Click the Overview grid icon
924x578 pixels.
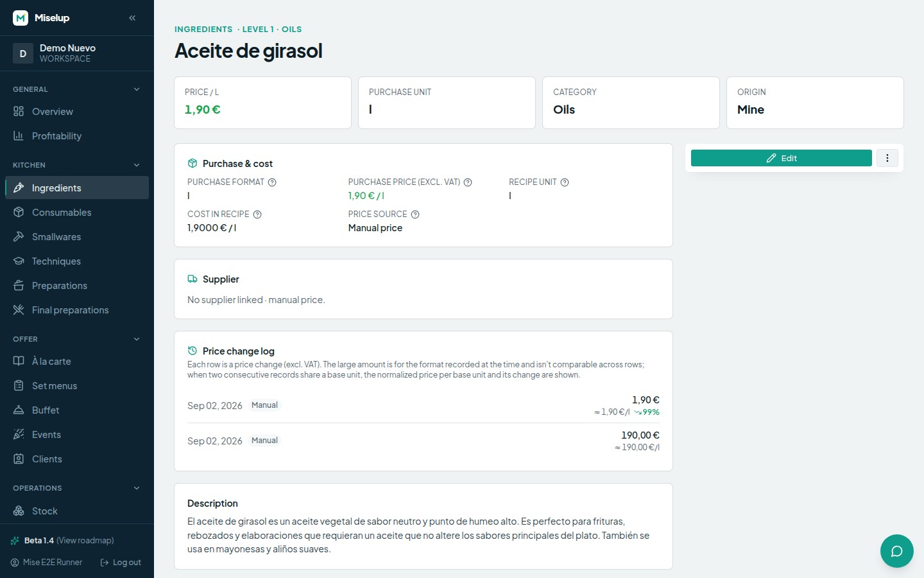(x=19, y=111)
